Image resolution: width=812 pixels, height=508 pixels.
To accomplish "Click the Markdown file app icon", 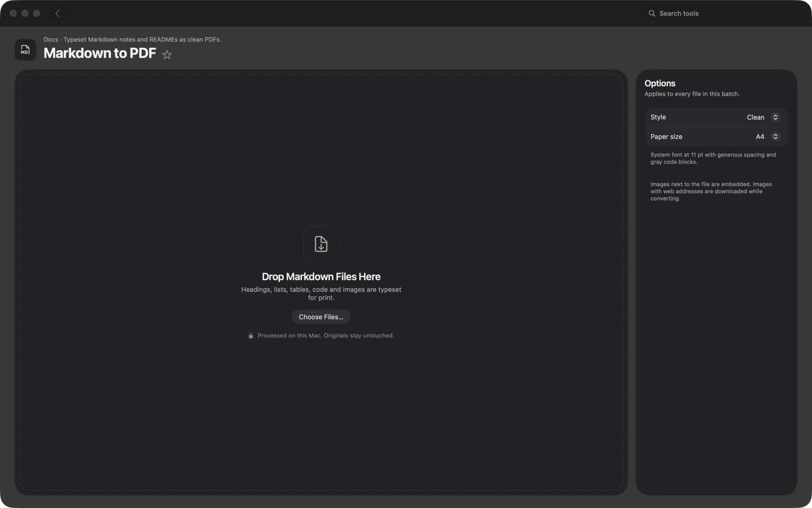I will pos(25,50).
